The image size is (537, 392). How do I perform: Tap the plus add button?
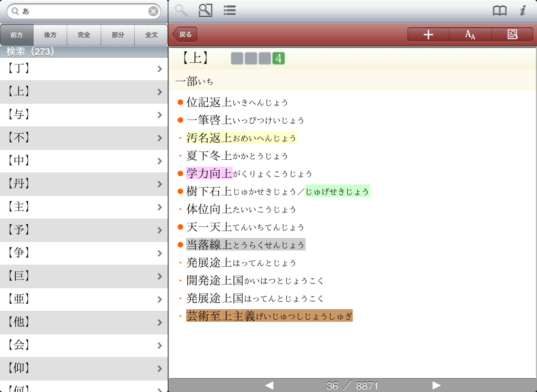click(x=428, y=35)
